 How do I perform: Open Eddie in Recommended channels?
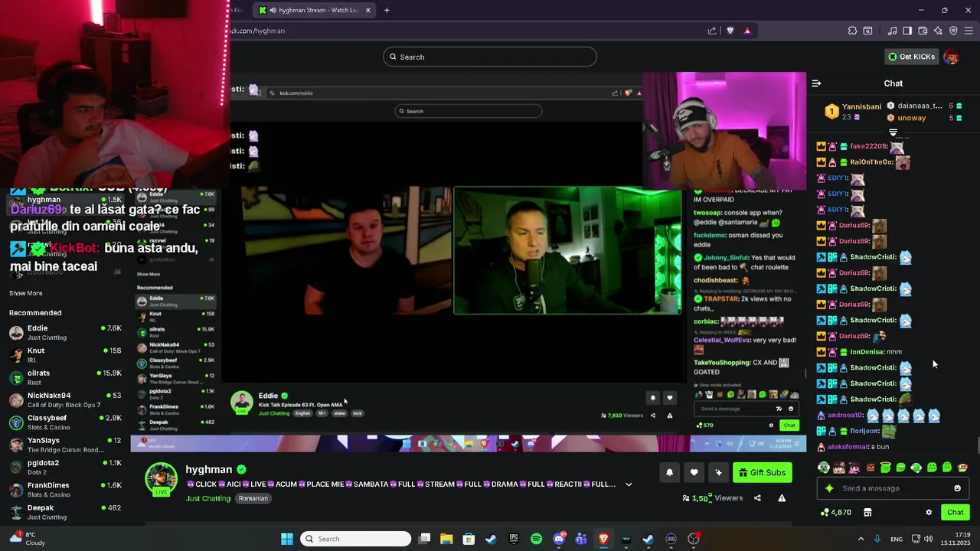(x=65, y=333)
